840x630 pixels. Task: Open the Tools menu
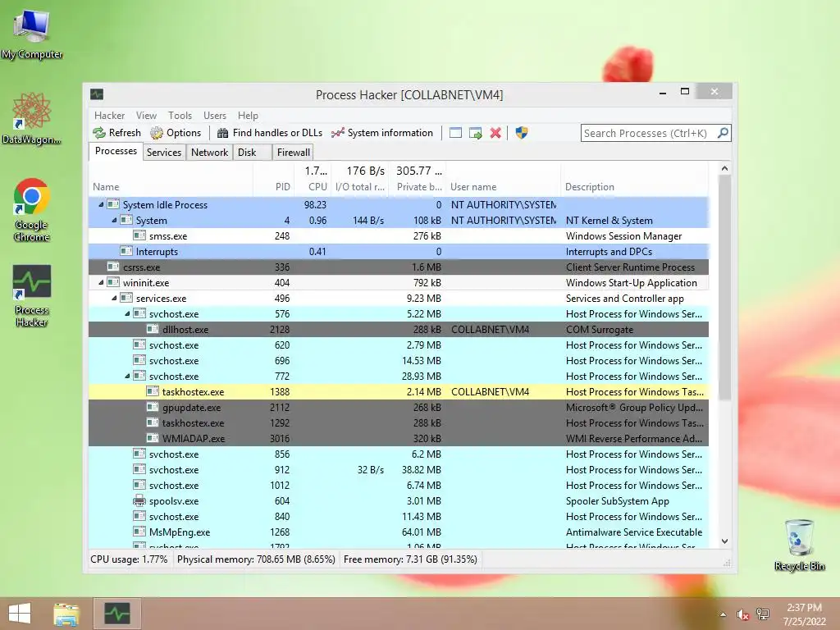coord(180,116)
